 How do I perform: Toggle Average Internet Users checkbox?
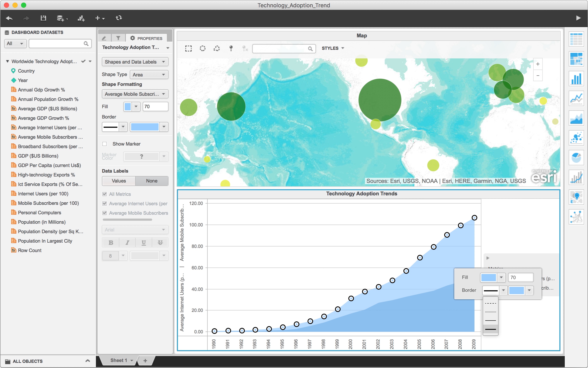click(x=105, y=204)
